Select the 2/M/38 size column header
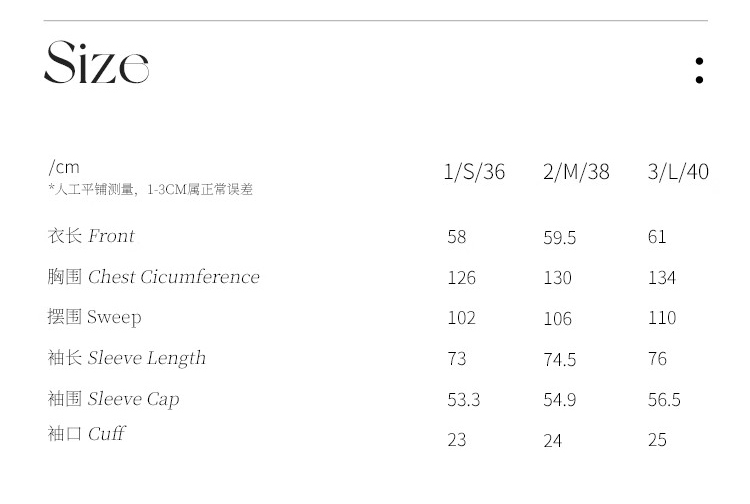Screen dimensions: 750x504 [x=576, y=172]
